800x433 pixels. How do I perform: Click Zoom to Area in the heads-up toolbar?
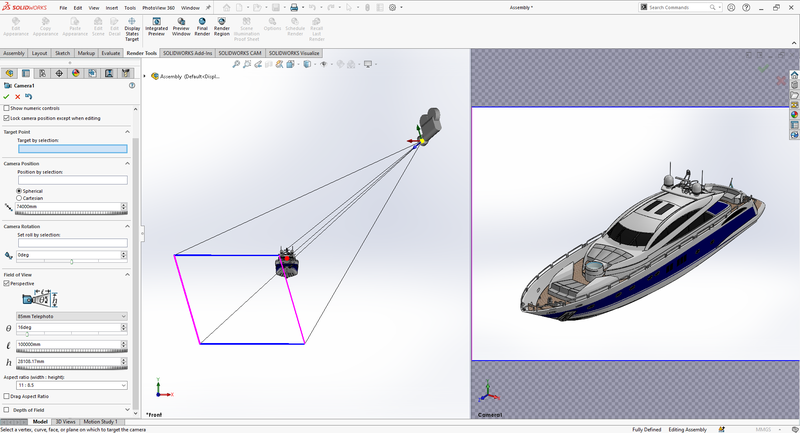click(x=247, y=64)
